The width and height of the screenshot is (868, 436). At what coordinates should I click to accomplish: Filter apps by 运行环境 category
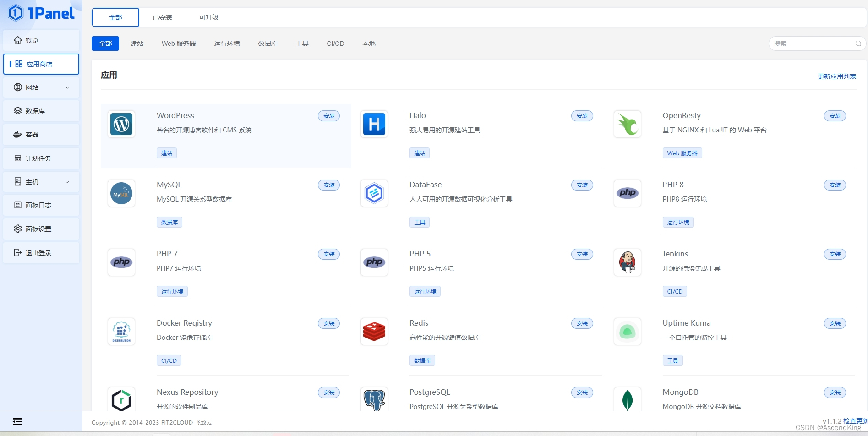click(227, 44)
